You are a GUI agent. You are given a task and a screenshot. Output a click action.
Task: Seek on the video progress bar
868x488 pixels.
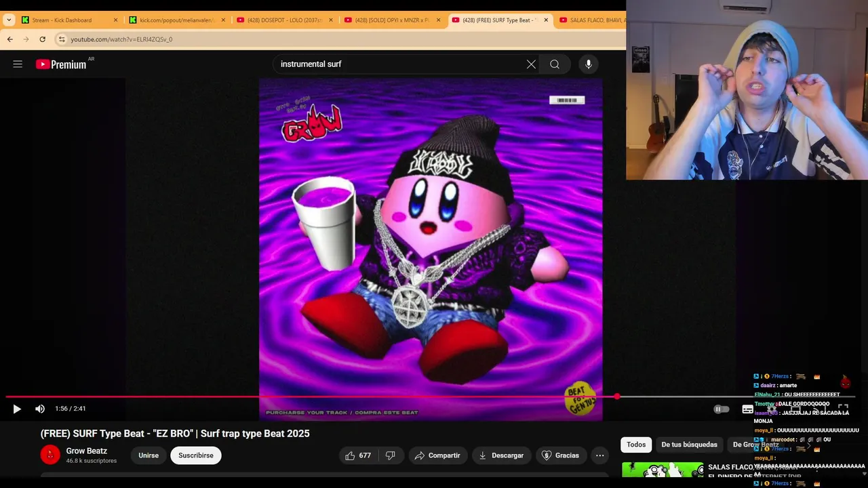[430, 396]
